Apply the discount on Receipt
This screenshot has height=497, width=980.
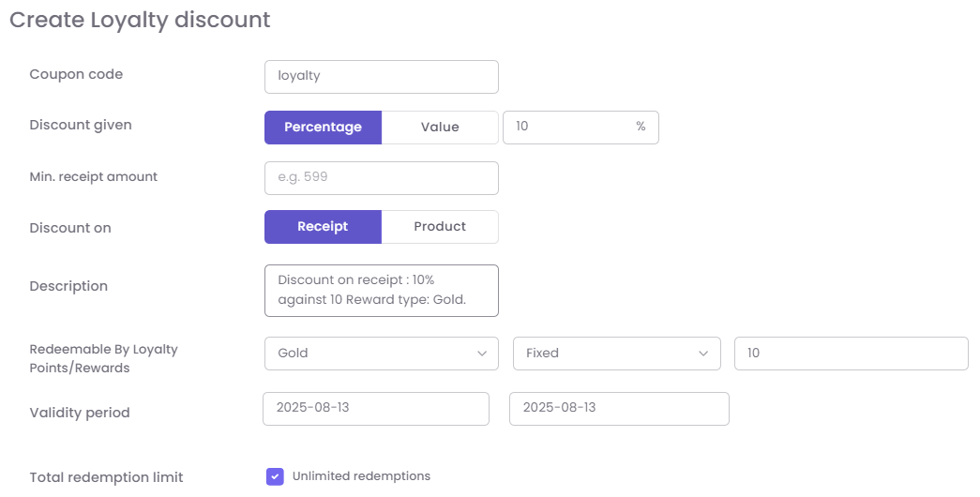click(x=323, y=227)
